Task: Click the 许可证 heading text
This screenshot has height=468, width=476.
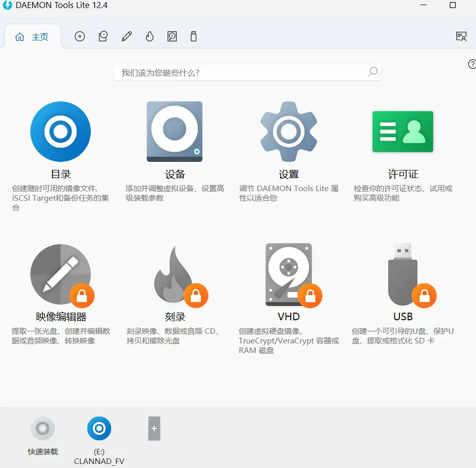Action: point(403,174)
